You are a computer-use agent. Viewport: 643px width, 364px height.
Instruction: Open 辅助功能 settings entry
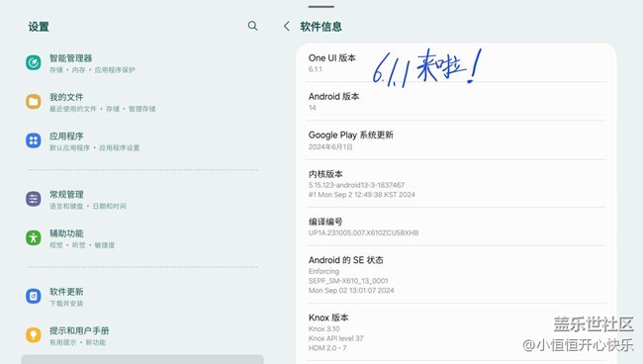(x=142, y=238)
